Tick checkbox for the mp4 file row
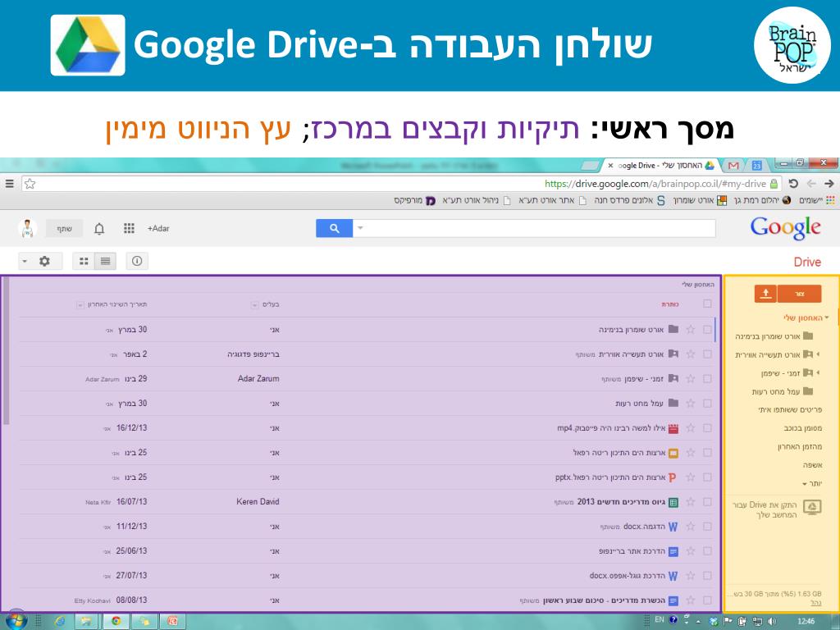The image size is (840, 630). (707, 428)
